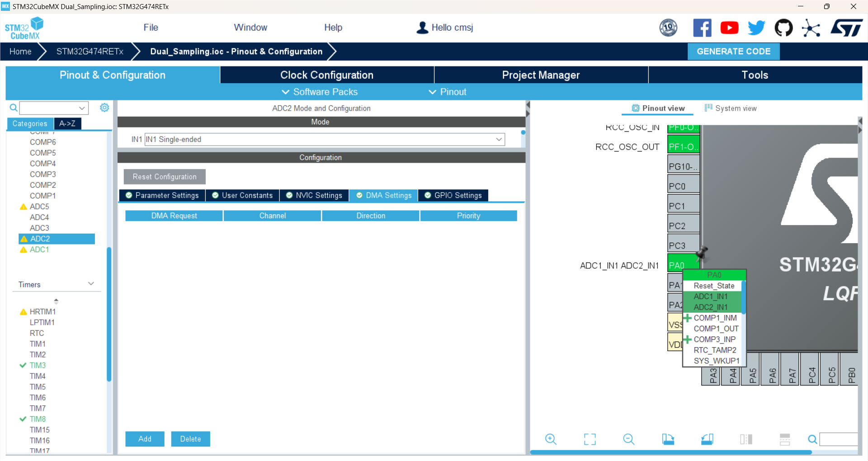Choose SYS_WKUP1 in the PA0 menu
This screenshot has width=868, height=461.
pos(716,361)
